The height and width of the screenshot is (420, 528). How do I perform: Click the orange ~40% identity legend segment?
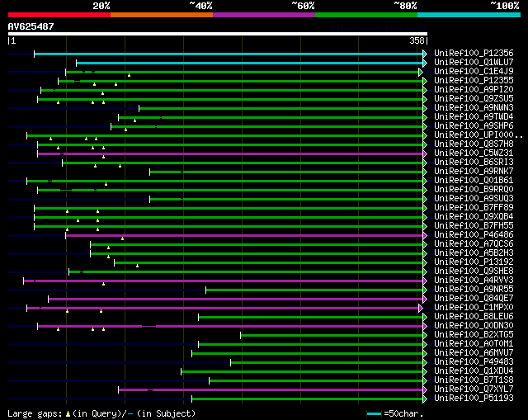point(162,15)
